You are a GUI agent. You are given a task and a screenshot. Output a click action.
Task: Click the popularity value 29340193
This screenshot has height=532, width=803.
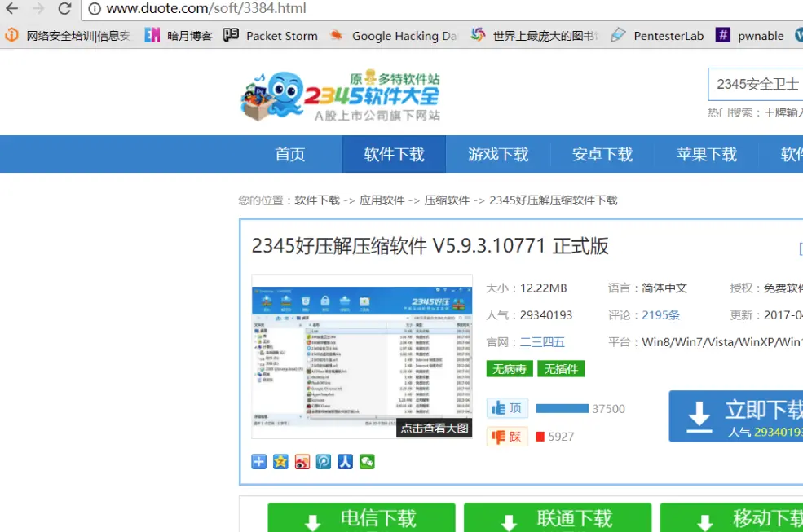point(546,315)
